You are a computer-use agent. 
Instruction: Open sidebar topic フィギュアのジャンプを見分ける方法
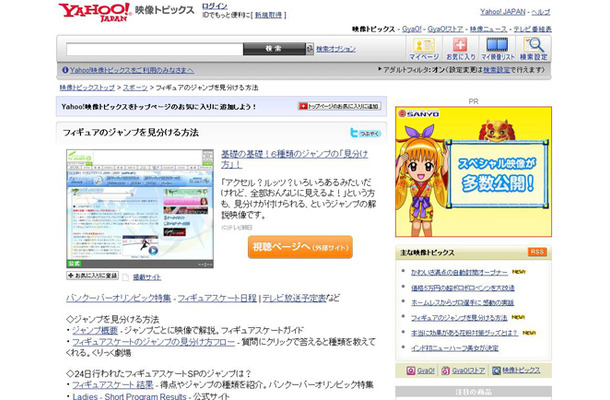point(459,318)
